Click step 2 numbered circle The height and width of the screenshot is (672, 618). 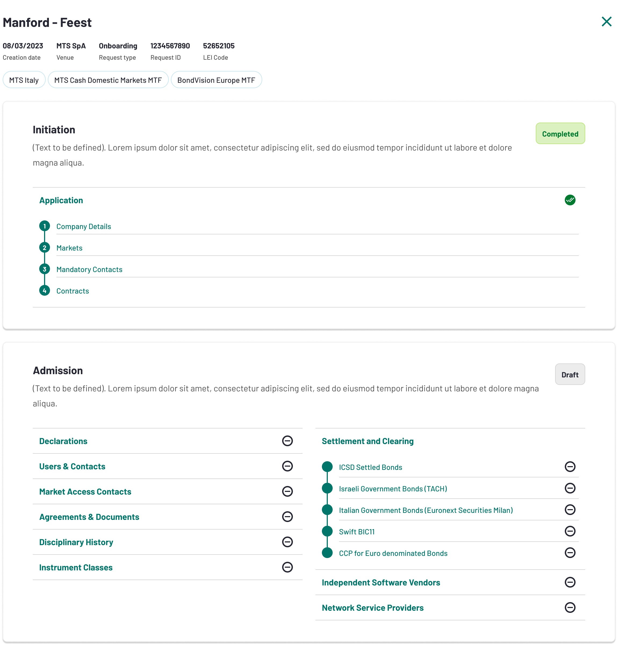tap(45, 248)
